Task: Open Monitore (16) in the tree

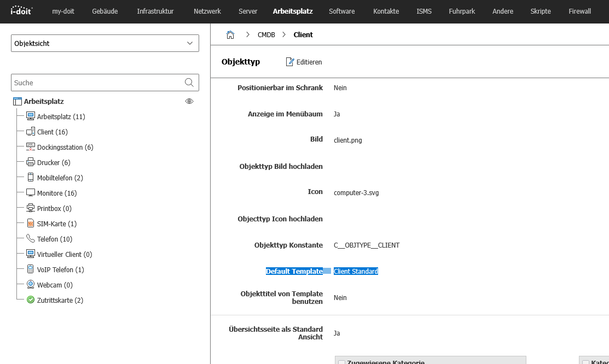Action: [x=57, y=193]
